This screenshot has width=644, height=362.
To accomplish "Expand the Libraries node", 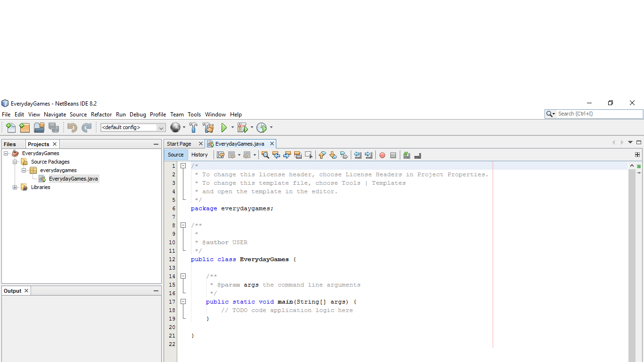I will [x=15, y=187].
